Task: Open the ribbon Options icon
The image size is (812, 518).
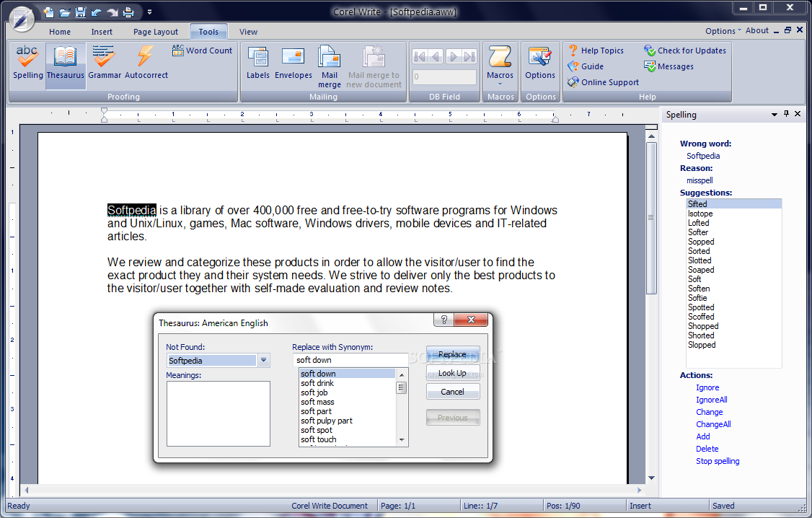Action: (540, 63)
